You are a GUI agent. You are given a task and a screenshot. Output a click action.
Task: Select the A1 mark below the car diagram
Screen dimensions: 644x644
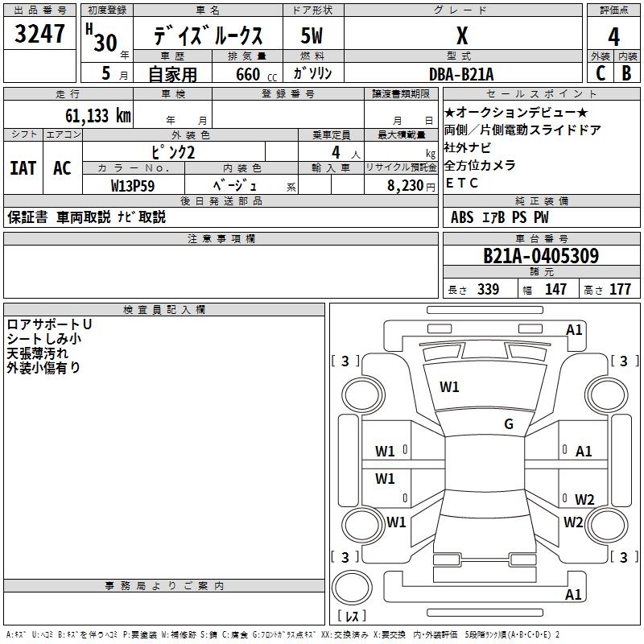click(574, 595)
